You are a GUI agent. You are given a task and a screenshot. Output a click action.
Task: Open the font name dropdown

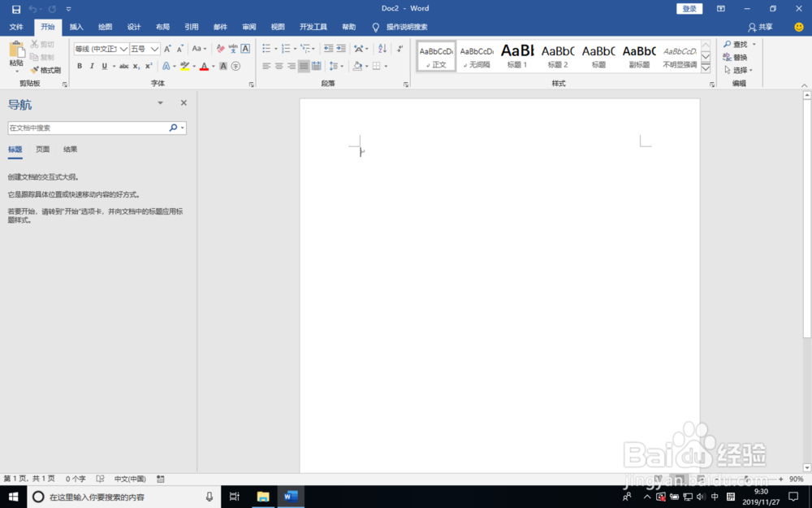(x=123, y=49)
